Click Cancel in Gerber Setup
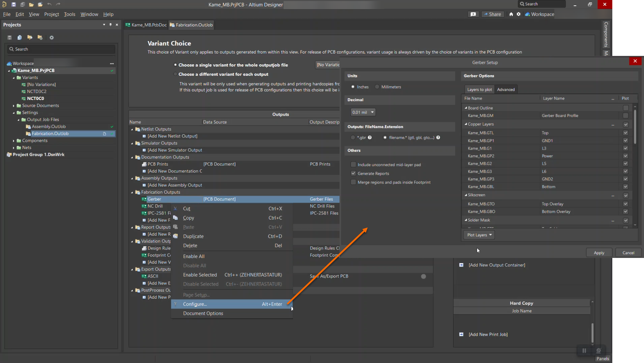Viewport: 644px width, 363px height. pyautogui.click(x=628, y=253)
